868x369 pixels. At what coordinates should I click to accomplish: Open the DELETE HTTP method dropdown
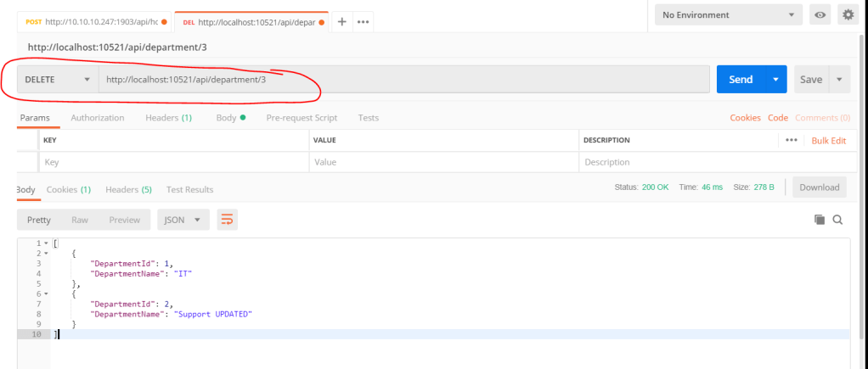tap(58, 80)
